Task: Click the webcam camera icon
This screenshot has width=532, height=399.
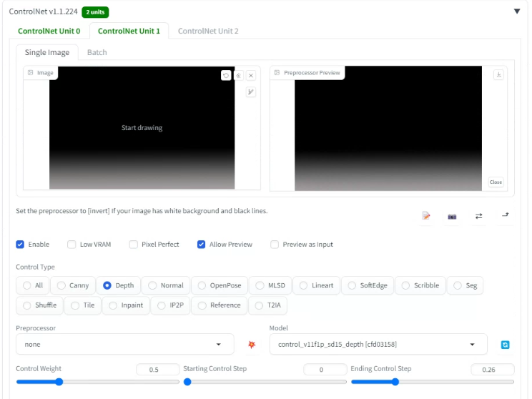Action: 452,216
